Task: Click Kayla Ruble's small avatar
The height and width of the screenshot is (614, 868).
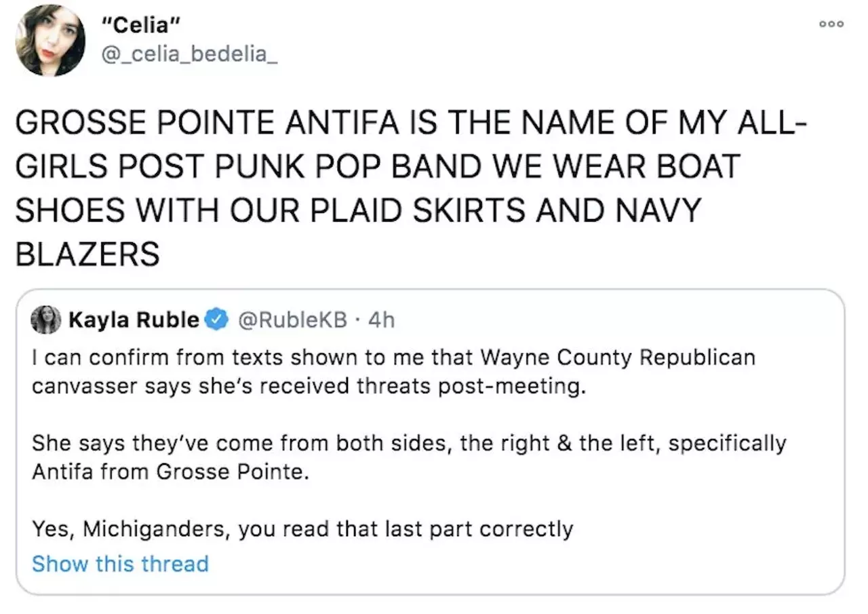Action: (46, 320)
